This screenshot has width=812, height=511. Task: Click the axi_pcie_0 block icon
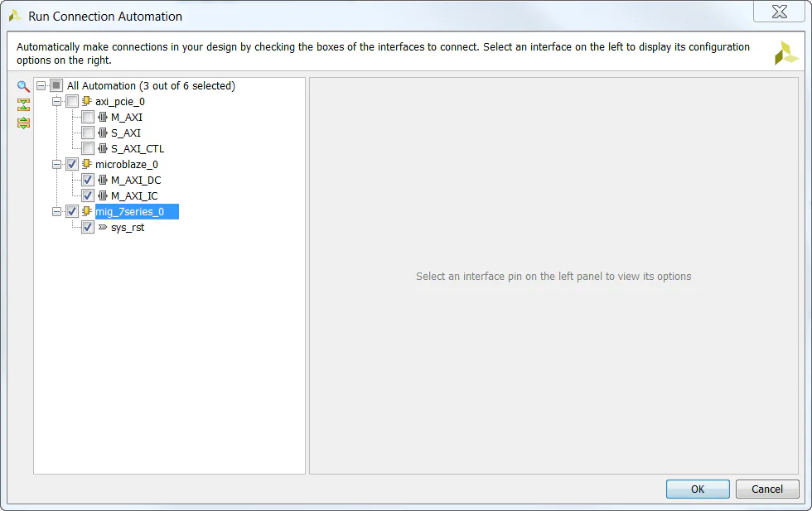(87, 101)
